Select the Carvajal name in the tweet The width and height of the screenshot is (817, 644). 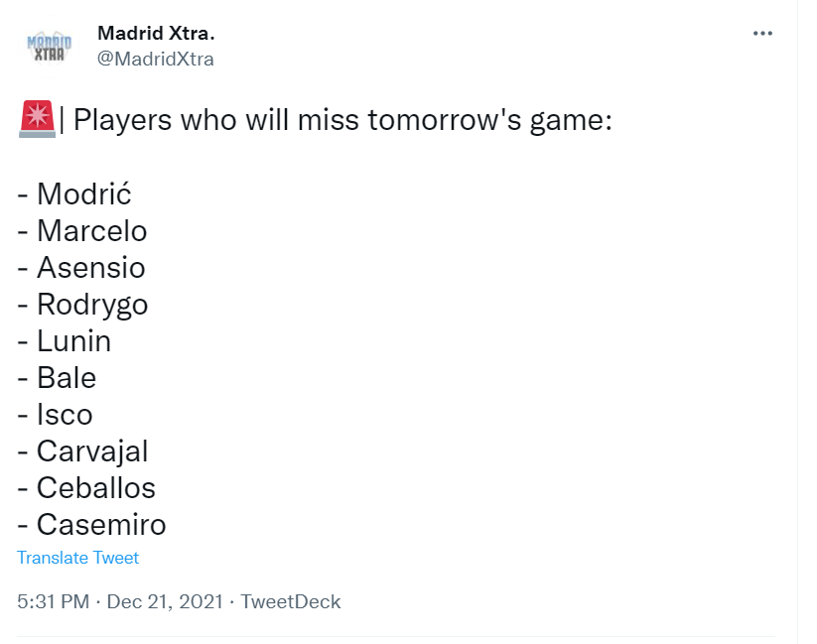92,451
